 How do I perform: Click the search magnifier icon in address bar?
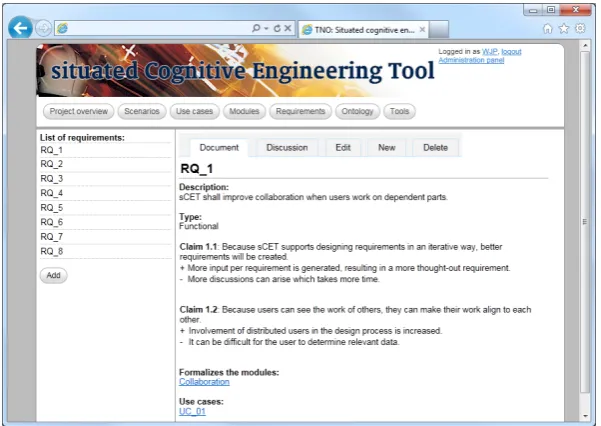256,28
